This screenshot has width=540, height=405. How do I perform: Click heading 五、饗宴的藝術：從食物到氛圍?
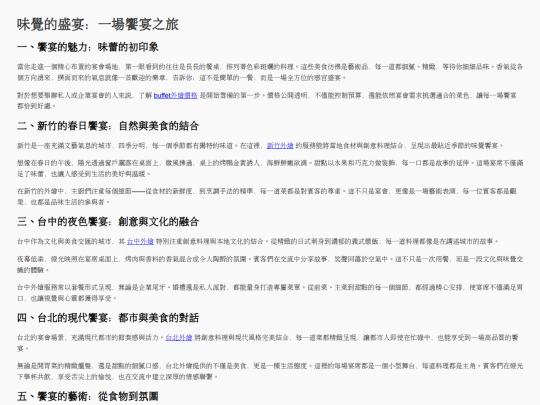coord(88,396)
